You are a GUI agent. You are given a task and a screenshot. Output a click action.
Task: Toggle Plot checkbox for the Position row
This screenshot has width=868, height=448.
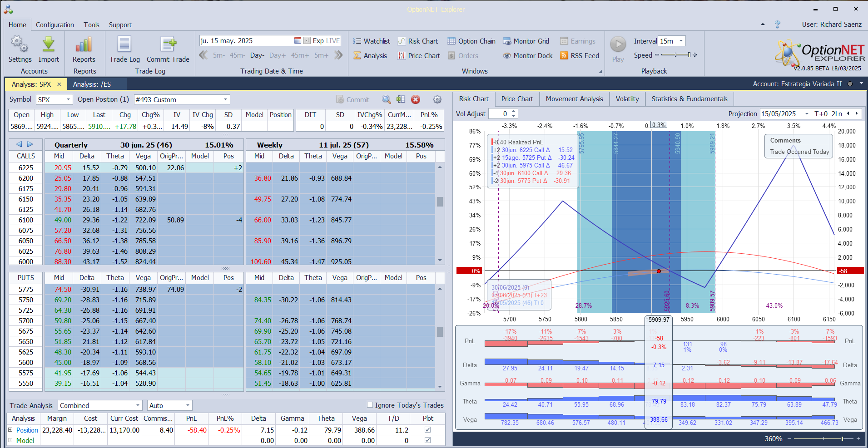point(427,430)
